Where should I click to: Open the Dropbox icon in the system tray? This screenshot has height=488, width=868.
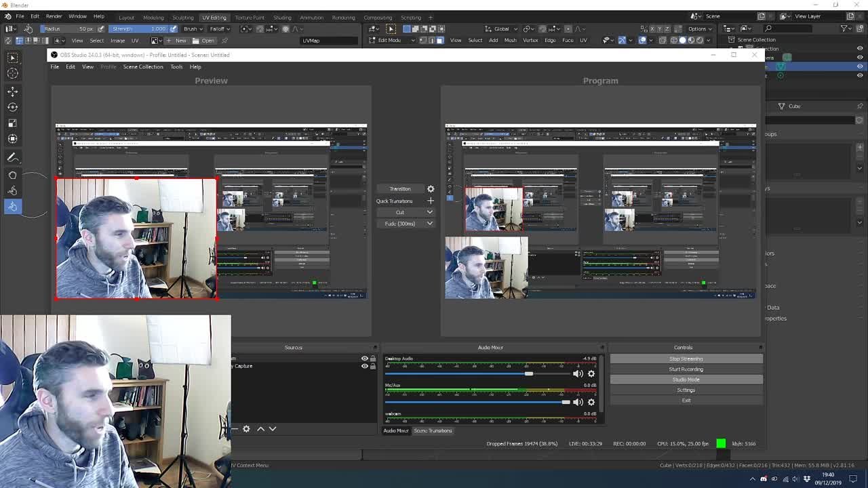(806, 478)
